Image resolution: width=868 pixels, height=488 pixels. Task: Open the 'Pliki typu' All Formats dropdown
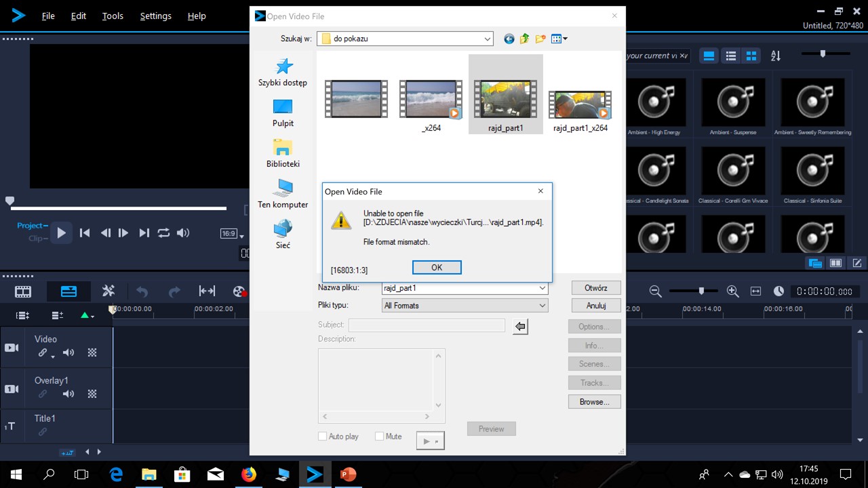(x=542, y=306)
